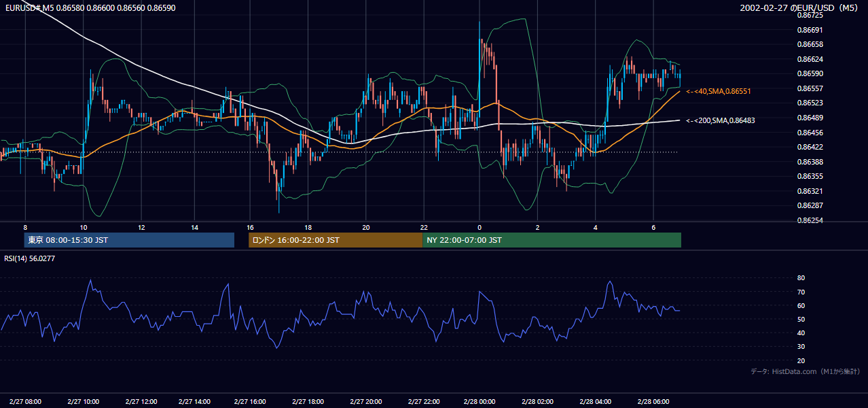Click the 2/27 18:00 time axis label
This screenshot has height=408, width=868.
tap(308, 402)
